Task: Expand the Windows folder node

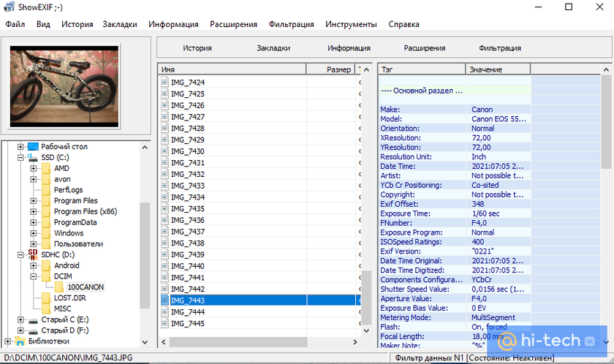Action: (34, 233)
